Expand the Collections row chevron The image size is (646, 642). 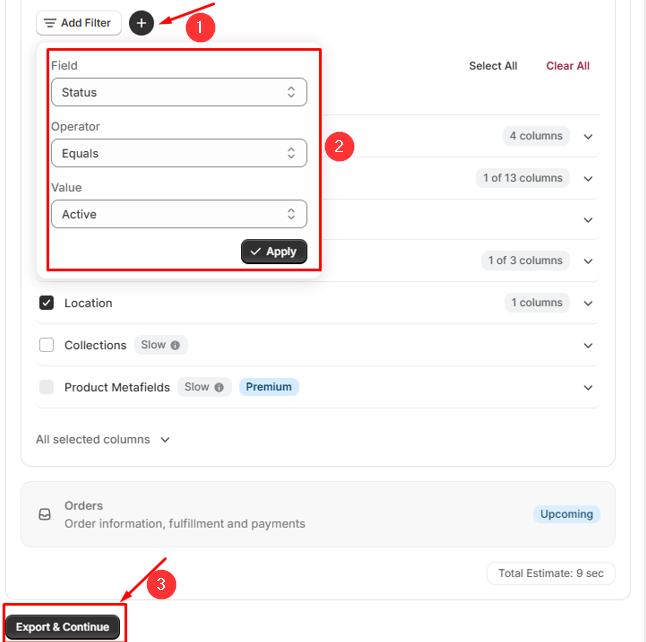coord(588,345)
